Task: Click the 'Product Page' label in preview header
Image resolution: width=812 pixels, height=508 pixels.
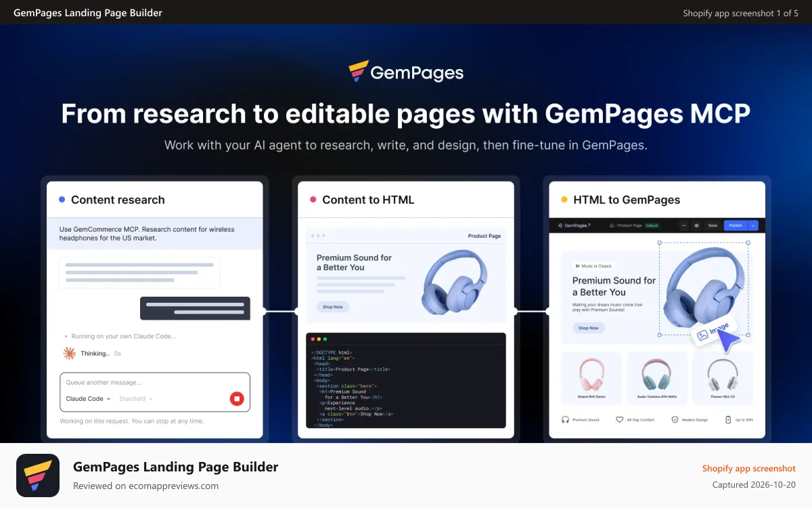Action: pos(484,236)
